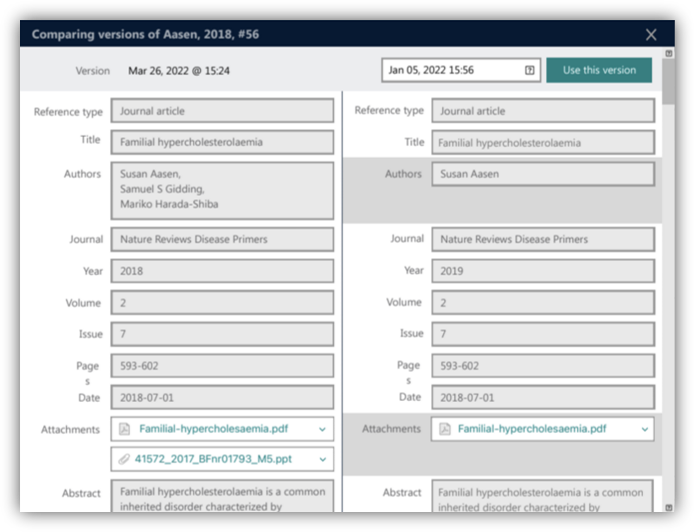Click the scroll up arrow icon
Screen dimensions: 695x532
pyautogui.click(x=669, y=53)
